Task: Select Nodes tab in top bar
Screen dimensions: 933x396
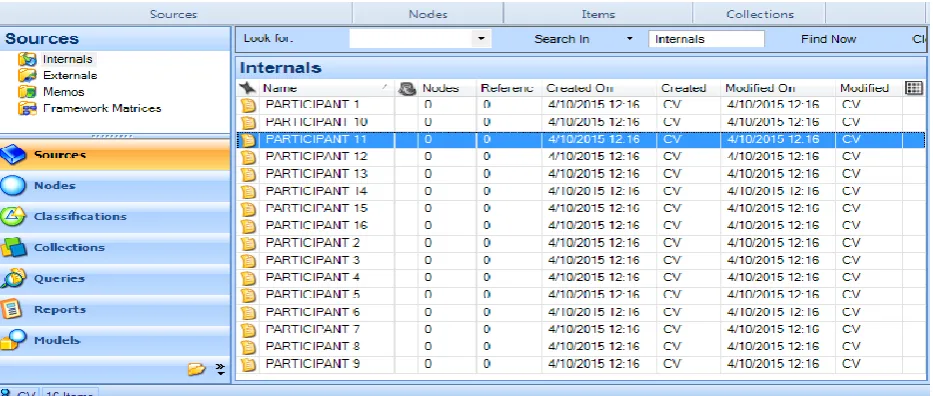Action: 428,14
